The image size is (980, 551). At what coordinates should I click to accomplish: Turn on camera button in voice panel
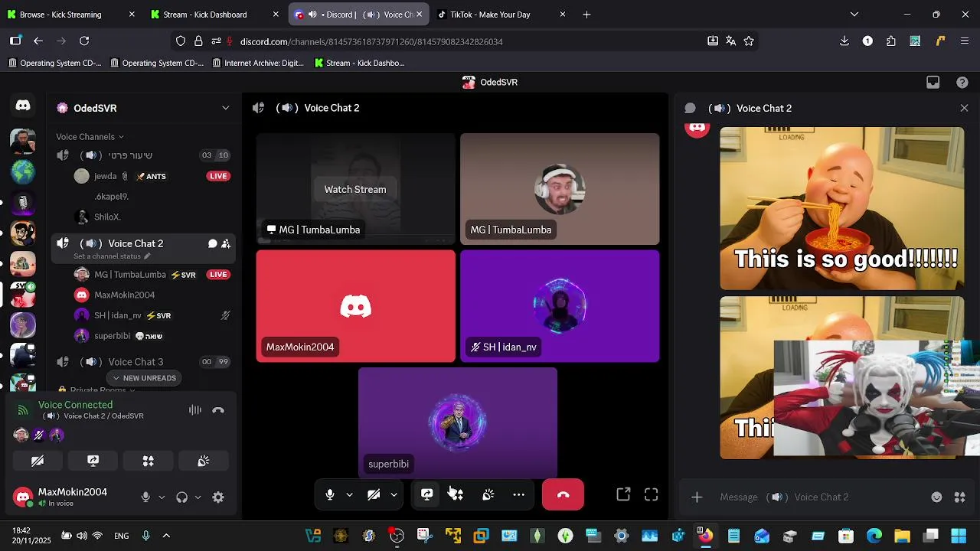pos(38,461)
